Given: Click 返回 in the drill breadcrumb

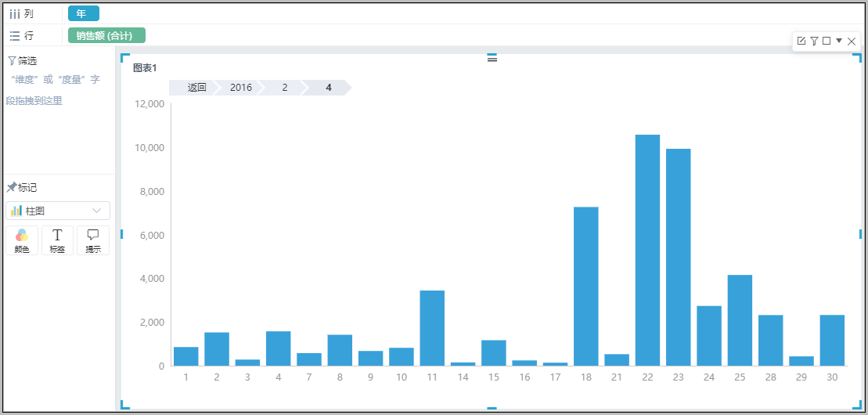Looking at the screenshot, I should point(196,88).
